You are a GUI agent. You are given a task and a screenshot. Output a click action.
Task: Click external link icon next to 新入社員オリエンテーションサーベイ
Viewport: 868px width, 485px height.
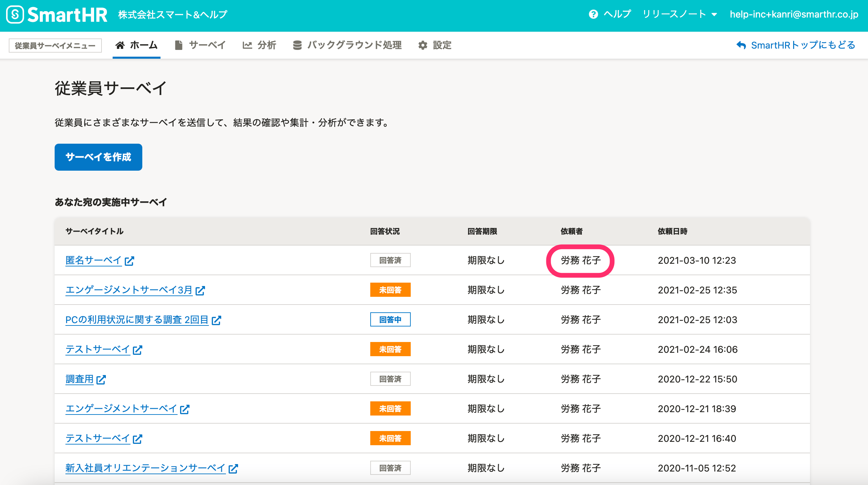tap(233, 468)
